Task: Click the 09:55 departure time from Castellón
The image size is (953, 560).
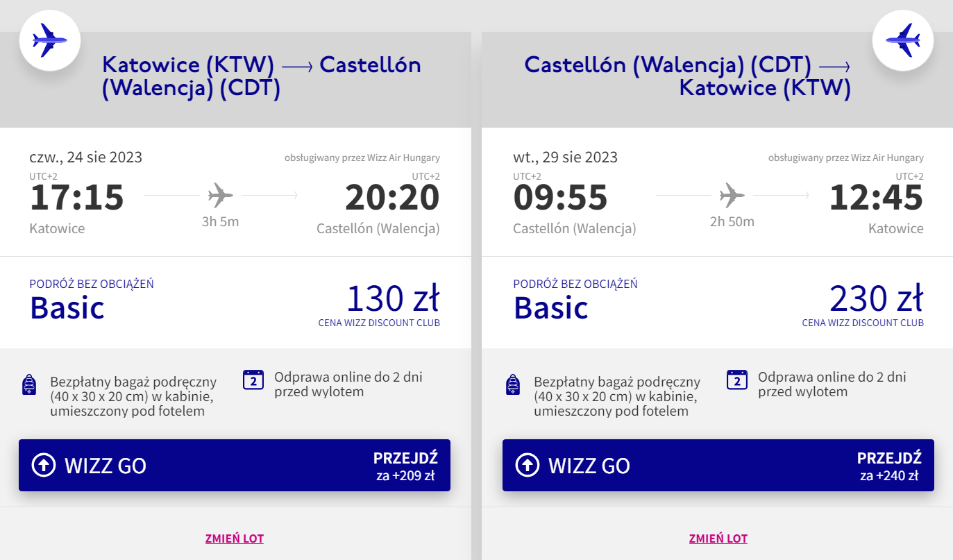Action: [x=560, y=197]
